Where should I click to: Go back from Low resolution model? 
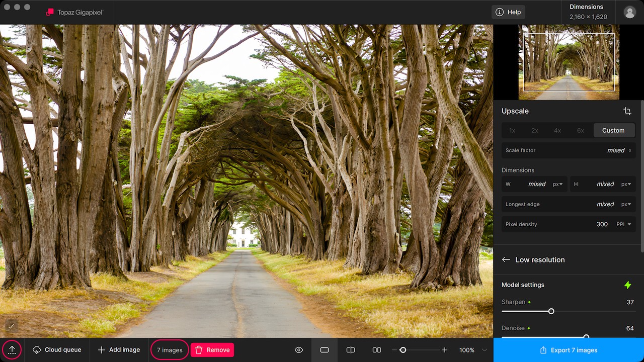tap(506, 260)
